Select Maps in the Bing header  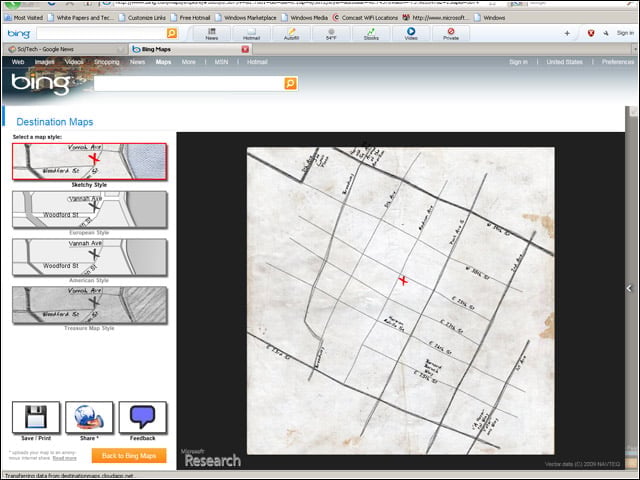163,62
